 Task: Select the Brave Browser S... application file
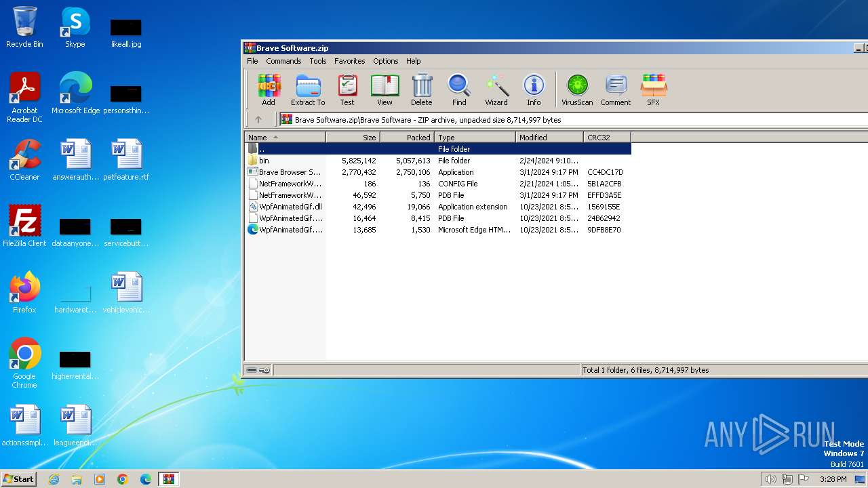[438, 172]
